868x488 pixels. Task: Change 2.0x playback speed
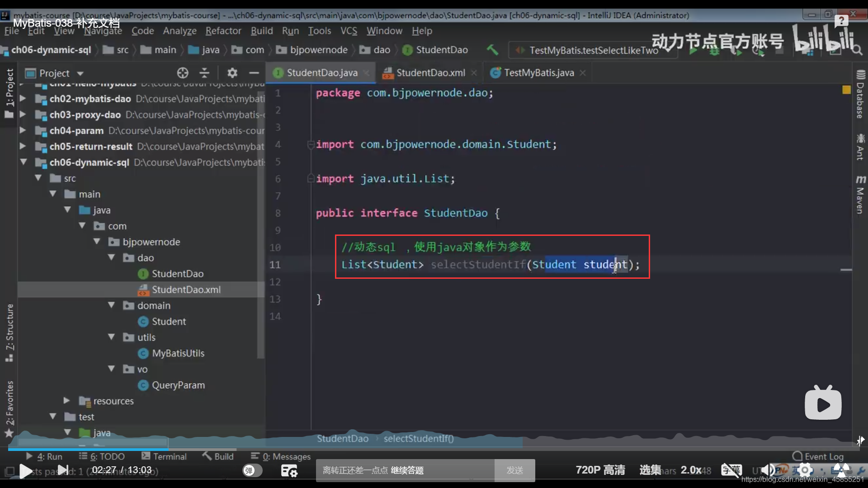click(x=691, y=470)
